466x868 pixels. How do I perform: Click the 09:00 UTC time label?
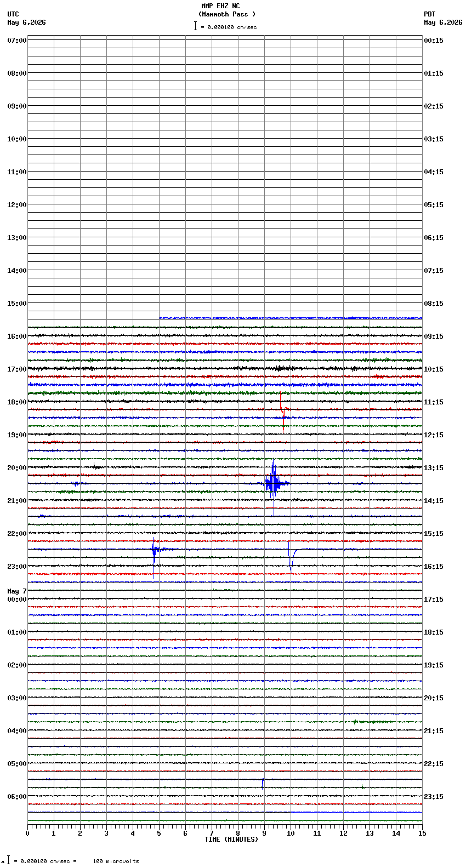[x=17, y=106]
